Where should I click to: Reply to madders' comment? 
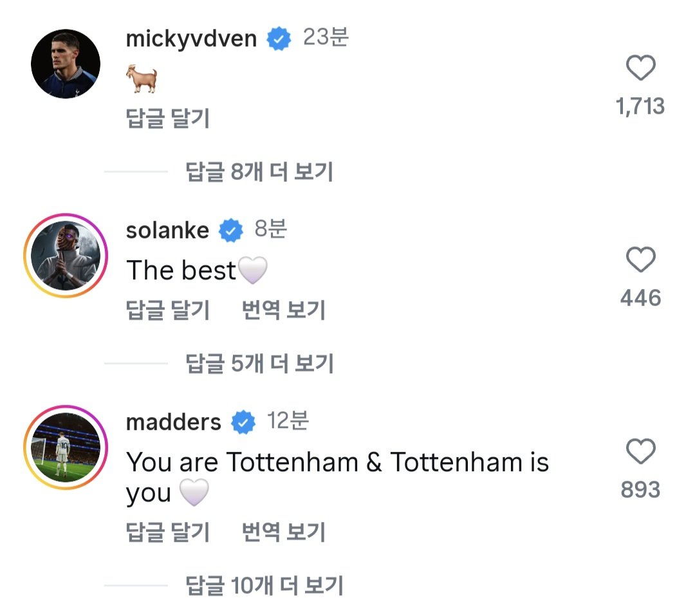coord(168,532)
